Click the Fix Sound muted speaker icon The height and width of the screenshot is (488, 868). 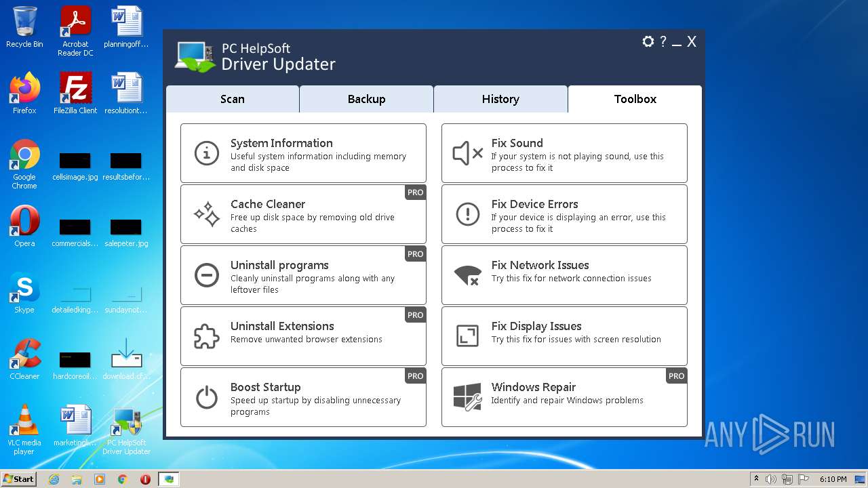click(x=468, y=153)
